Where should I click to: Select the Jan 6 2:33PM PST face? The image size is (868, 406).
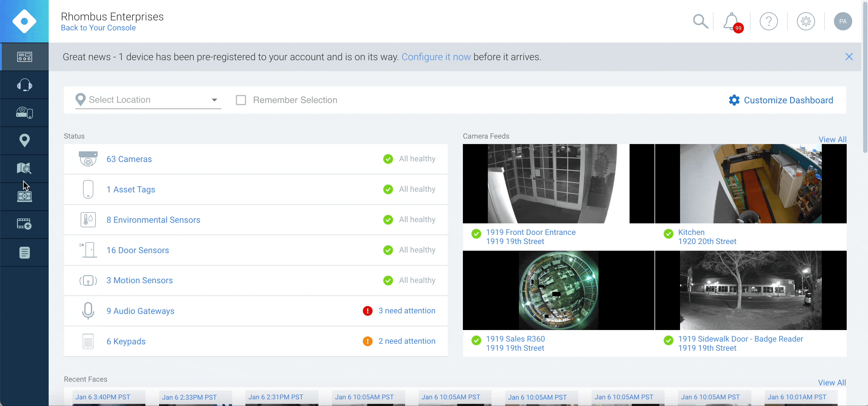tap(196, 398)
